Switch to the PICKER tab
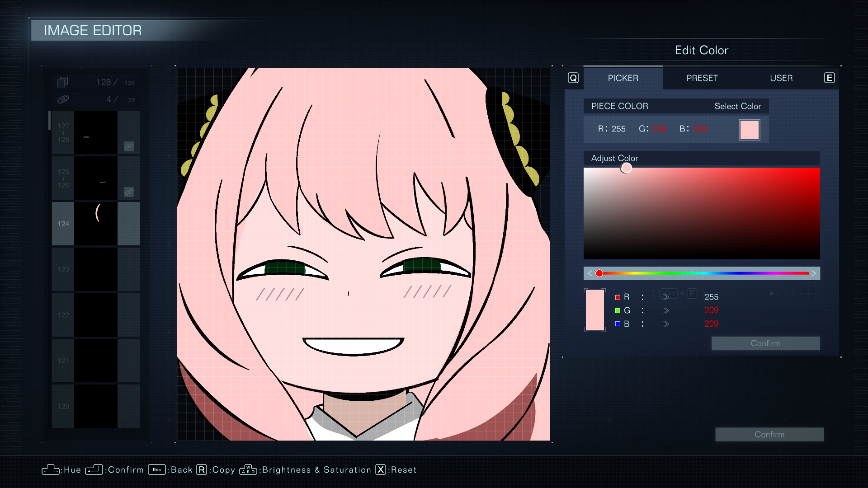 click(x=623, y=78)
